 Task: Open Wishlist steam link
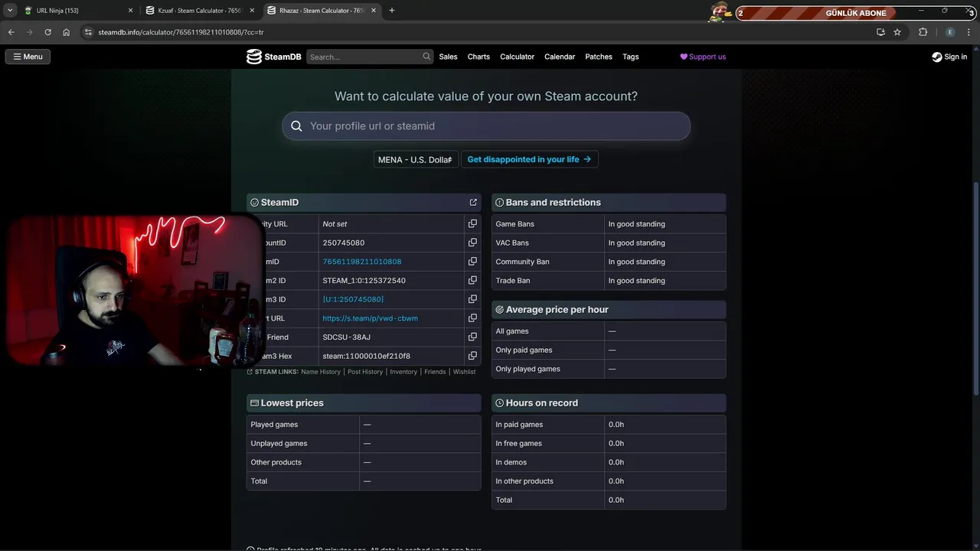click(x=464, y=372)
